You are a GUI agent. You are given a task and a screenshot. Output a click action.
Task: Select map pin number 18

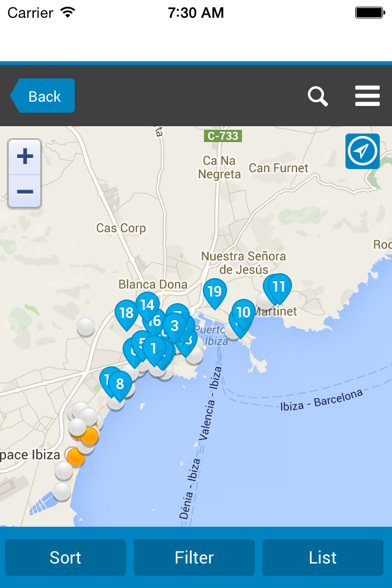(126, 315)
